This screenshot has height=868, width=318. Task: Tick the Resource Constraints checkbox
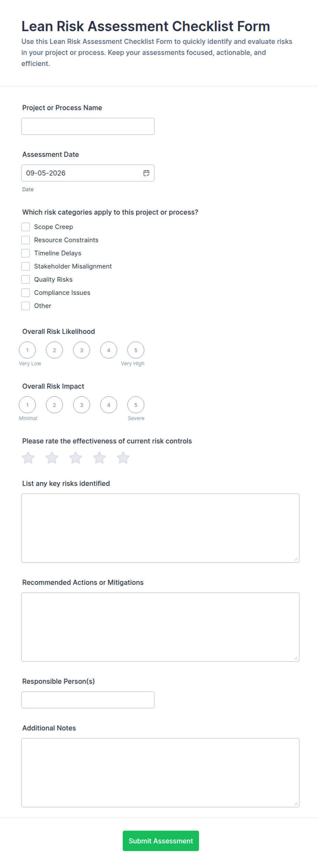pyautogui.click(x=26, y=240)
